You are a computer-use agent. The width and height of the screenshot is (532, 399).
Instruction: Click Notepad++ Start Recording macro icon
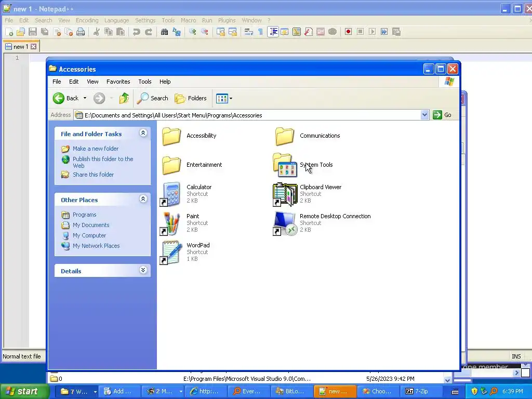pyautogui.click(x=348, y=32)
